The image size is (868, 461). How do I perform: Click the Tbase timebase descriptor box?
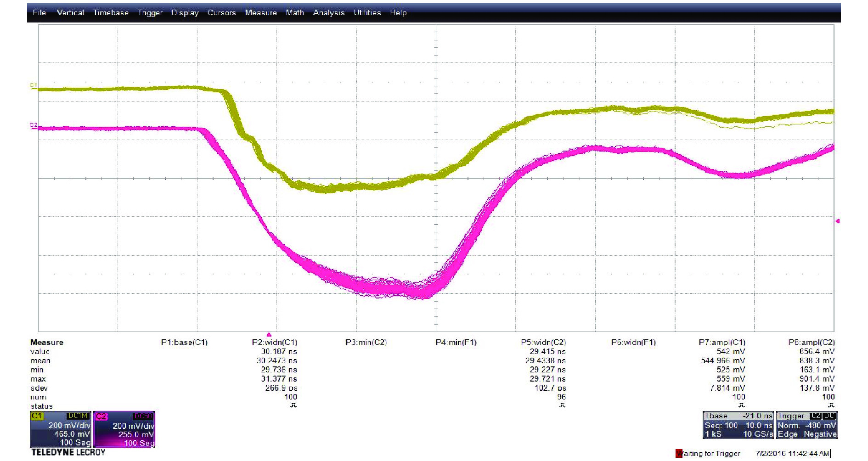(738, 425)
